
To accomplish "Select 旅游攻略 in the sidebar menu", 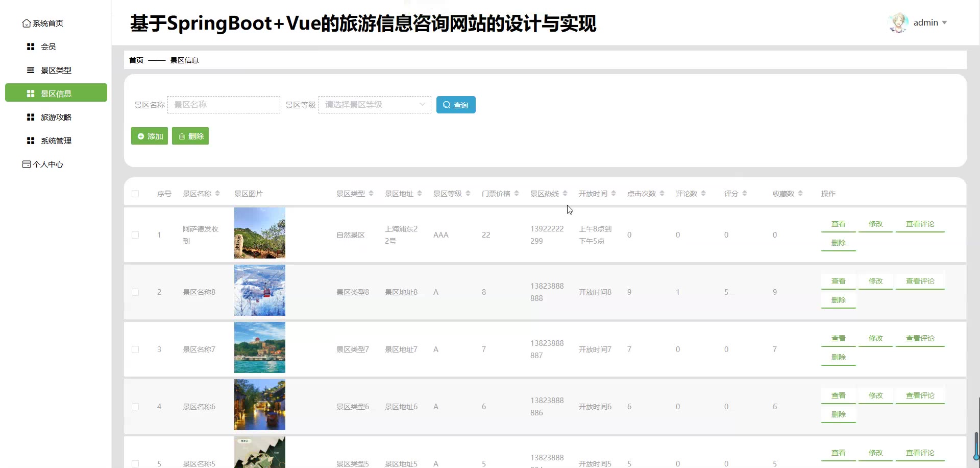I will tap(56, 117).
